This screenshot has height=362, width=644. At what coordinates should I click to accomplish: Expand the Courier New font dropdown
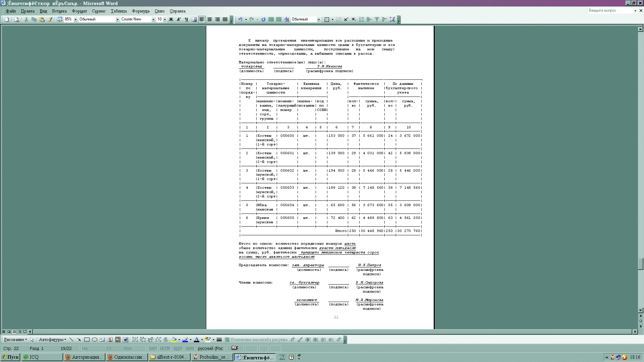point(153,19)
